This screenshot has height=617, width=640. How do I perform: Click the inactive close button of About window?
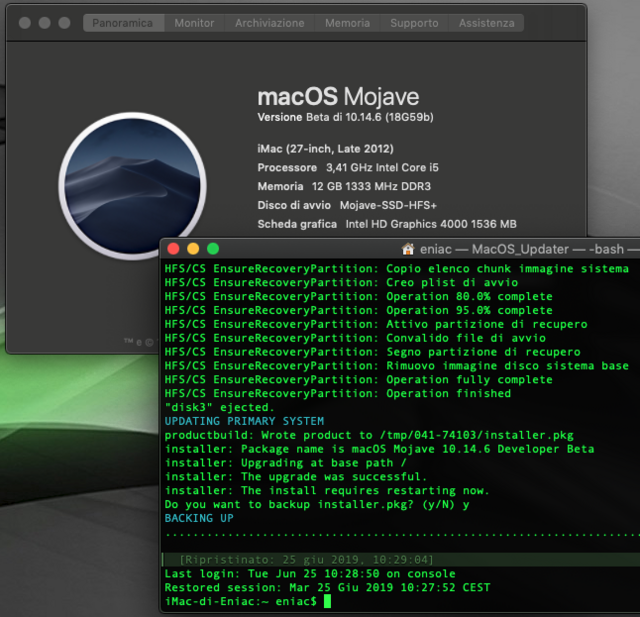25,23
